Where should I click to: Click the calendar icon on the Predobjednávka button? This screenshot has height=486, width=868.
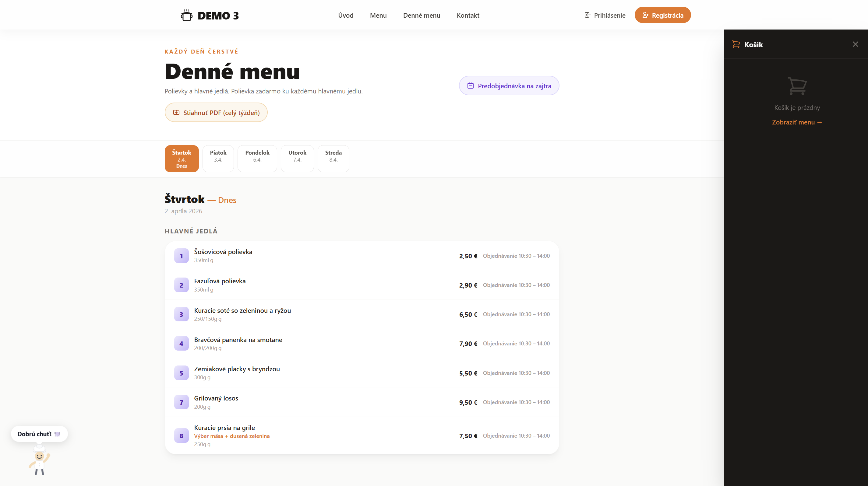point(470,86)
